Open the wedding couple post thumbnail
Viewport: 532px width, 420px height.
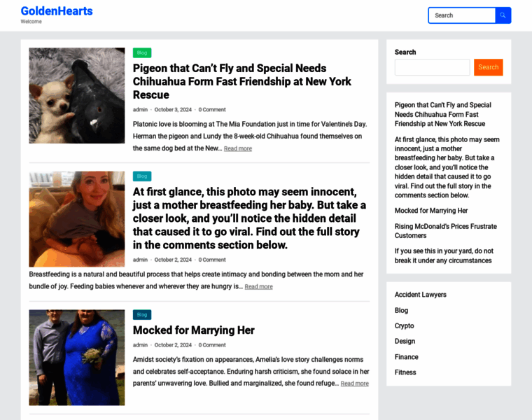pos(77,357)
